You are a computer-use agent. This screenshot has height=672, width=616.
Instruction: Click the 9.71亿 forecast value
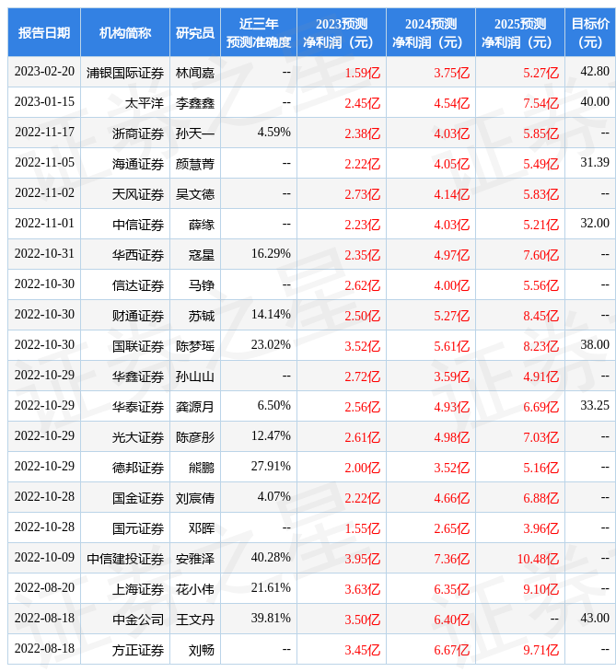pyautogui.click(x=541, y=651)
